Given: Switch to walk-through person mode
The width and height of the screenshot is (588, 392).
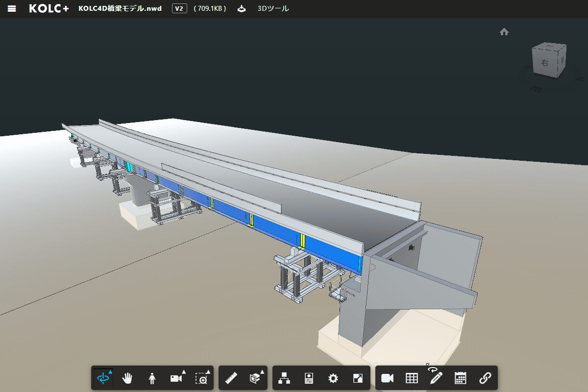Looking at the screenshot, I should click(152, 378).
